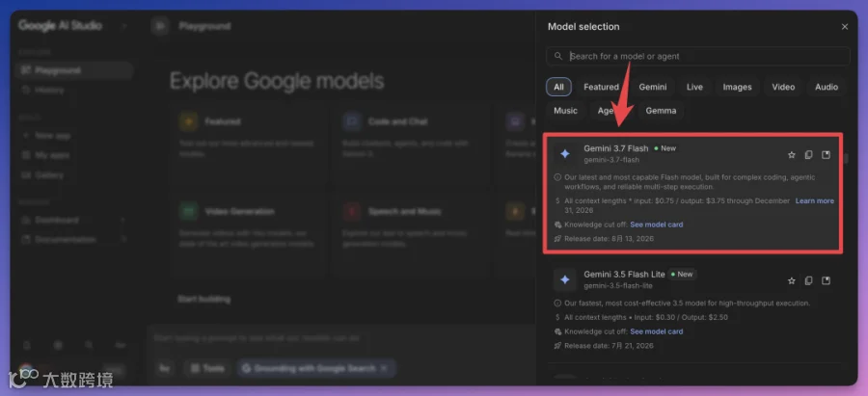
Task: Click the Playground icon in the sidebar
Action: [x=25, y=70]
